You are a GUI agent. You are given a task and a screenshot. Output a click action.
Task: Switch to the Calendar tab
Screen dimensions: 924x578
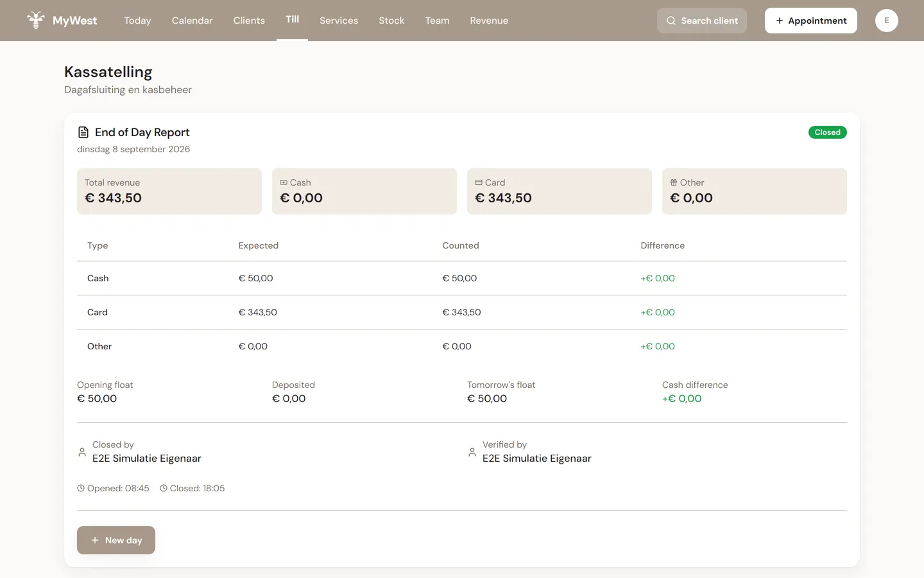(192, 21)
